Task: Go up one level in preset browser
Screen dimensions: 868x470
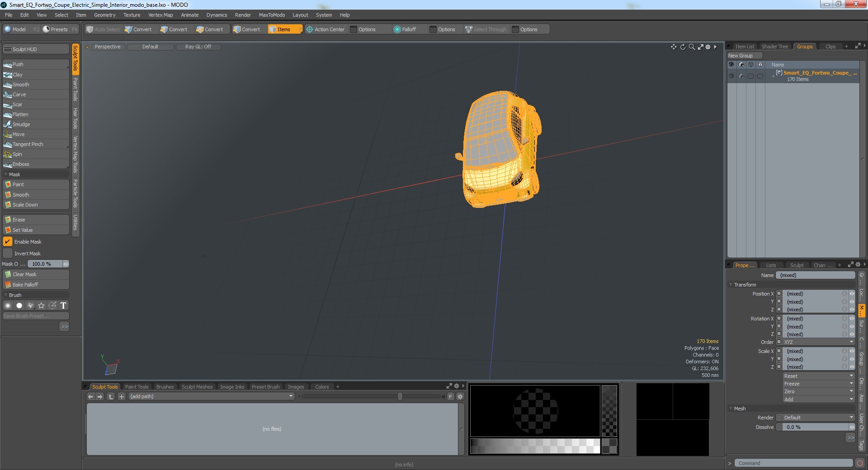Action: tap(111, 396)
